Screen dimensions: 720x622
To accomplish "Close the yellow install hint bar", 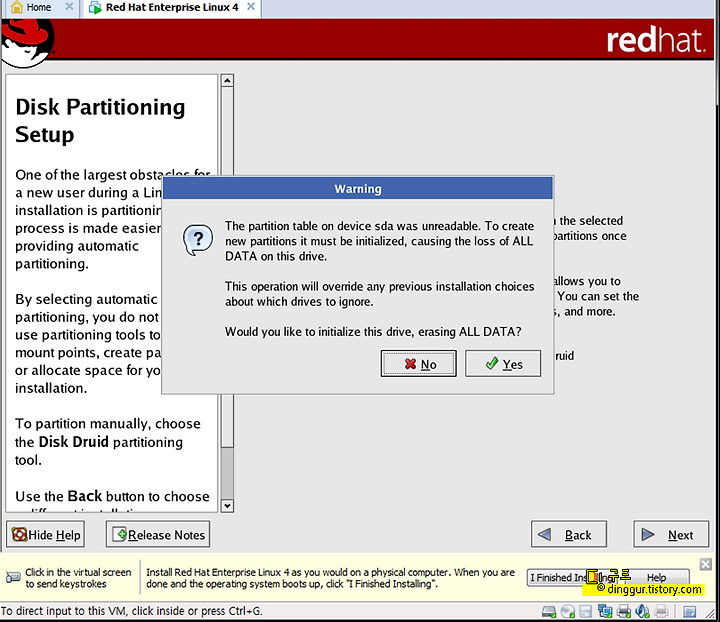I will (x=705, y=564).
